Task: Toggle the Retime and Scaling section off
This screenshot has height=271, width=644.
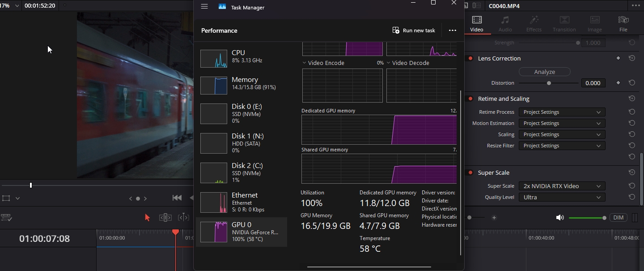Action: coord(470,99)
